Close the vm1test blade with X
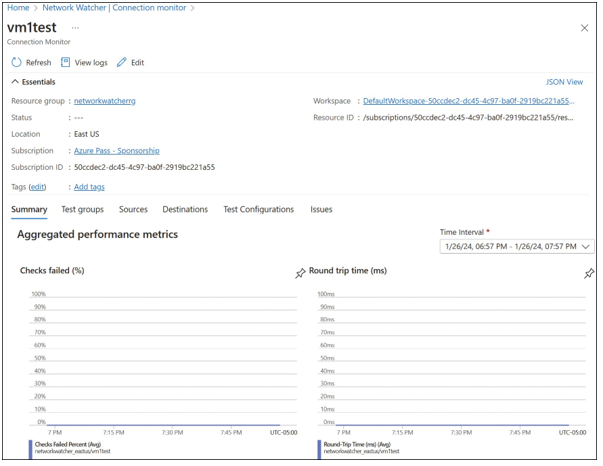This screenshot has height=466, width=603. point(584,28)
